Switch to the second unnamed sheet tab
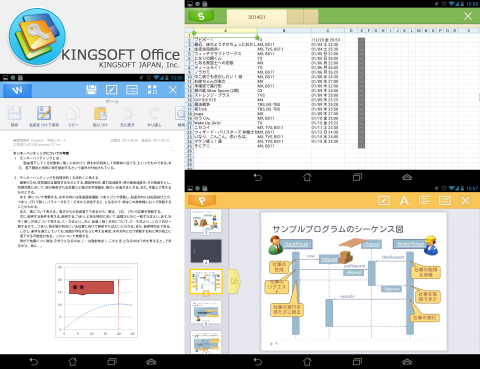Screen dimensions: 480x369 (295, 17)
